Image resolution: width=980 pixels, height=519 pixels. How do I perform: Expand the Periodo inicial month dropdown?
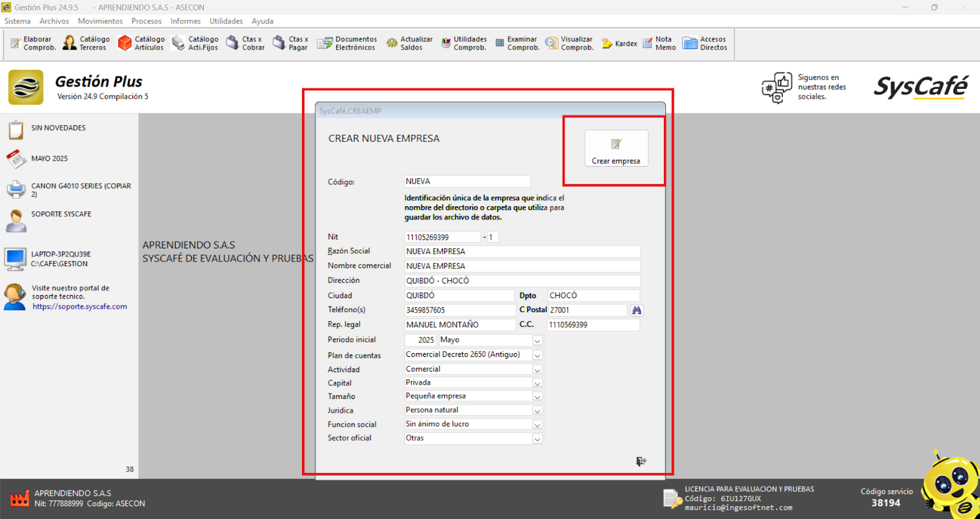(x=537, y=340)
